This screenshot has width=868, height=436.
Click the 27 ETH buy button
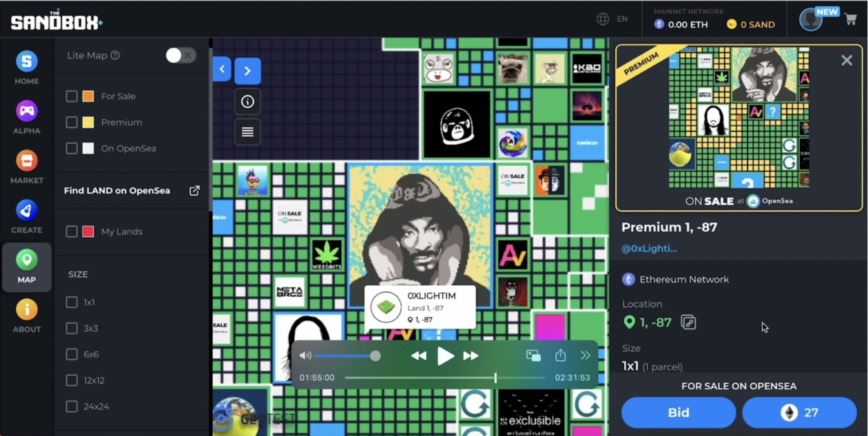point(799,413)
